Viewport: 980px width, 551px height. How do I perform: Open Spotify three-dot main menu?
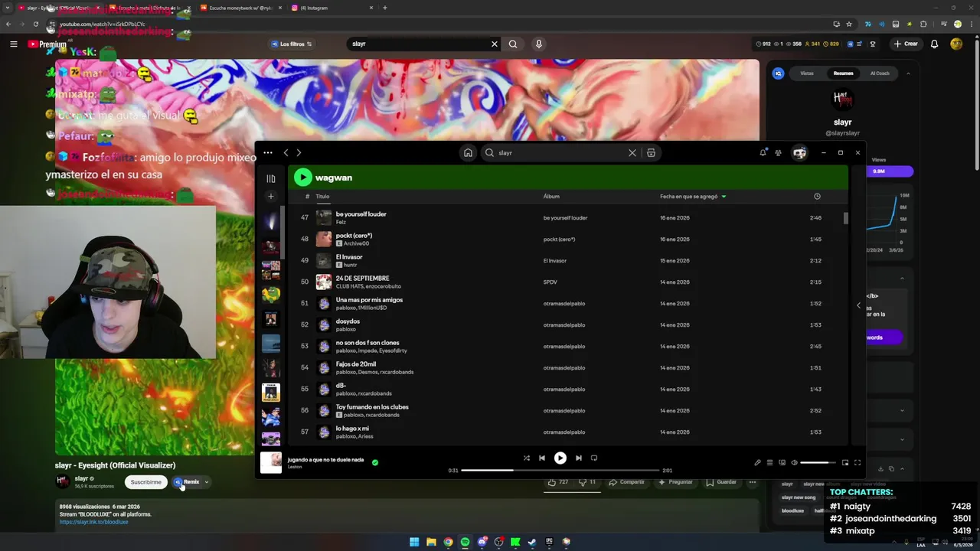click(268, 152)
